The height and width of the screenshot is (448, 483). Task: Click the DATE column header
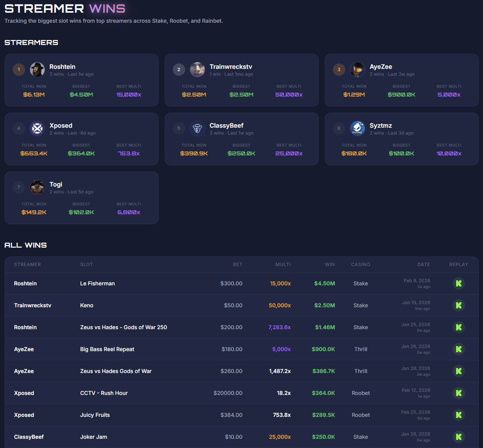pos(424,265)
